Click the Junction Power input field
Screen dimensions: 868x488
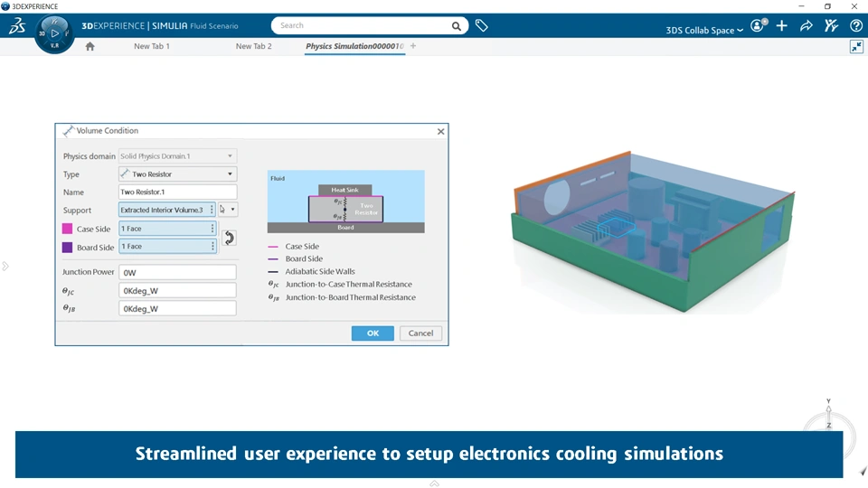(x=178, y=272)
